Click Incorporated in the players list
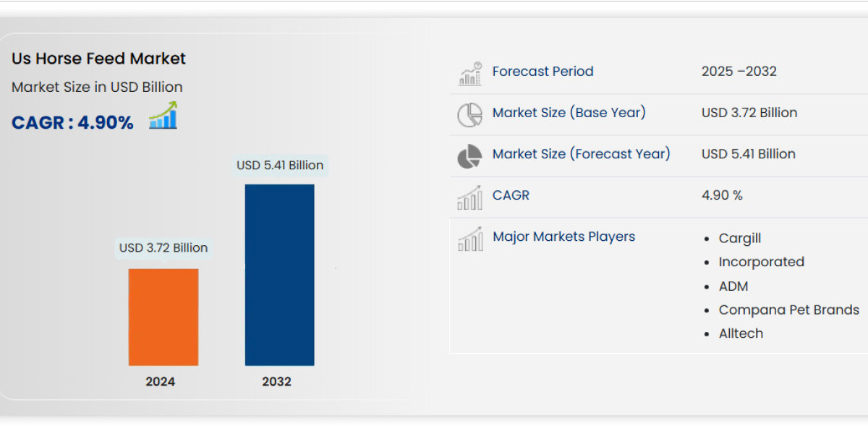The width and height of the screenshot is (868, 434). (762, 262)
